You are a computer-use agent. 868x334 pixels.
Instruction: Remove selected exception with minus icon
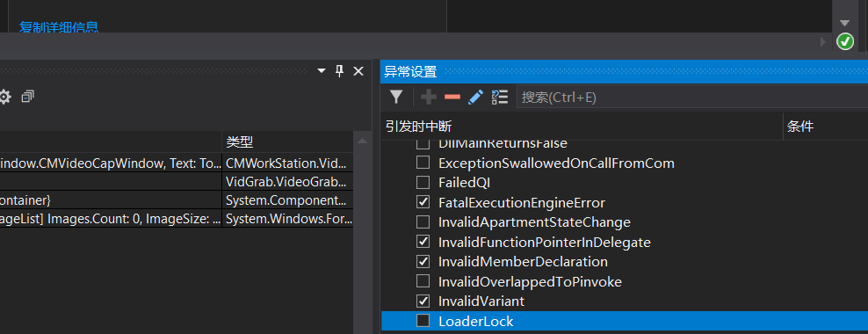point(452,98)
